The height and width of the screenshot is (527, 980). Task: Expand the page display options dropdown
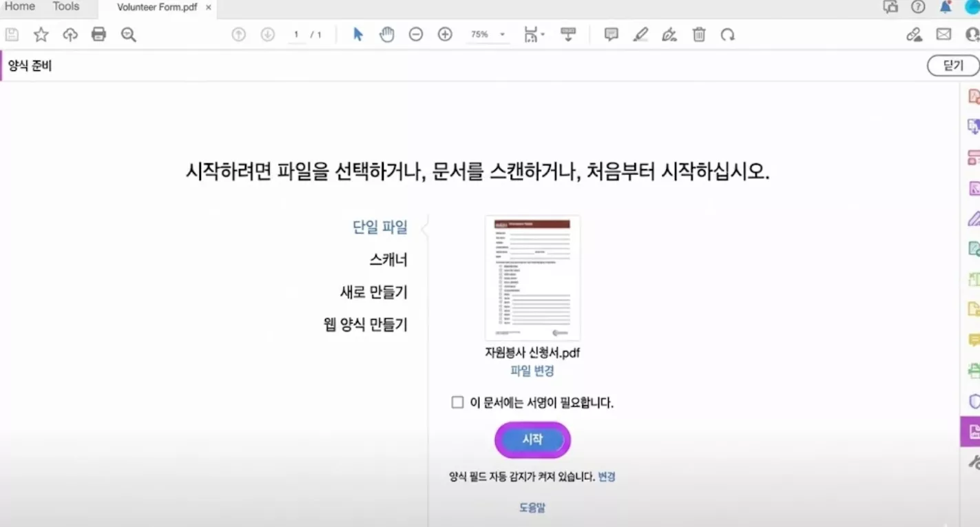click(x=534, y=33)
